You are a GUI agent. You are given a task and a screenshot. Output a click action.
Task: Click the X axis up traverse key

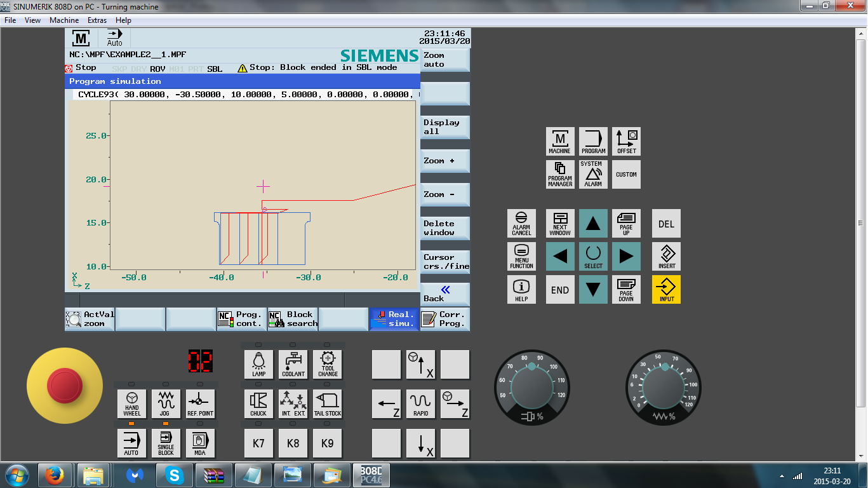click(420, 365)
